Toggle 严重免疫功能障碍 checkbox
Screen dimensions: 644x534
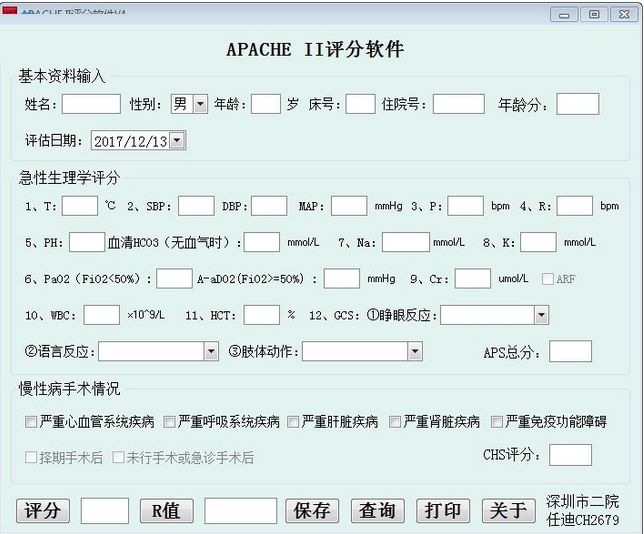(x=497, y=422)
